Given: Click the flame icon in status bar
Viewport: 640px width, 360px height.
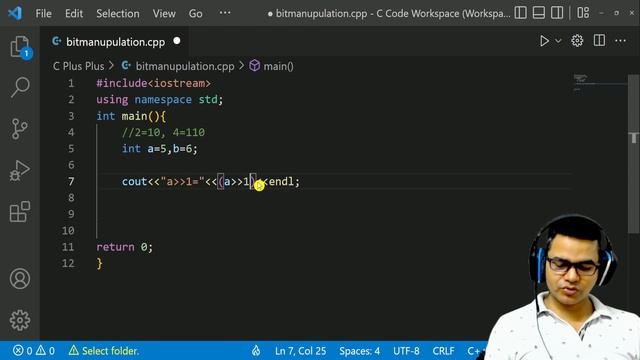Looking at the screenshot, I should [256, 351].
